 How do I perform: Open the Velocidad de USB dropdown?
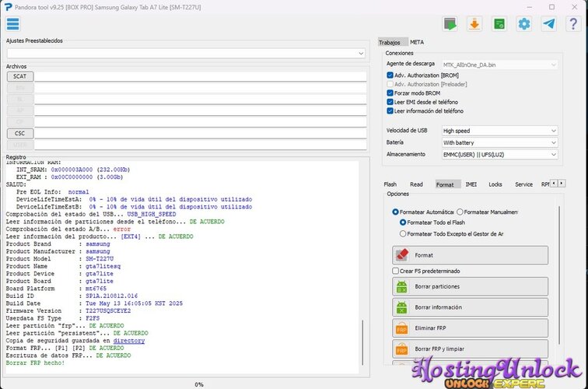click(499, 131)
